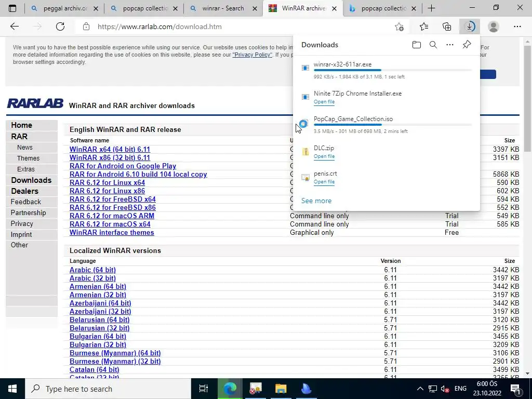Image resolution: width=532 pixels, height=399 pixels.
Task: Toggle the Downloads toolbar button
Action: tap(470, 26)
